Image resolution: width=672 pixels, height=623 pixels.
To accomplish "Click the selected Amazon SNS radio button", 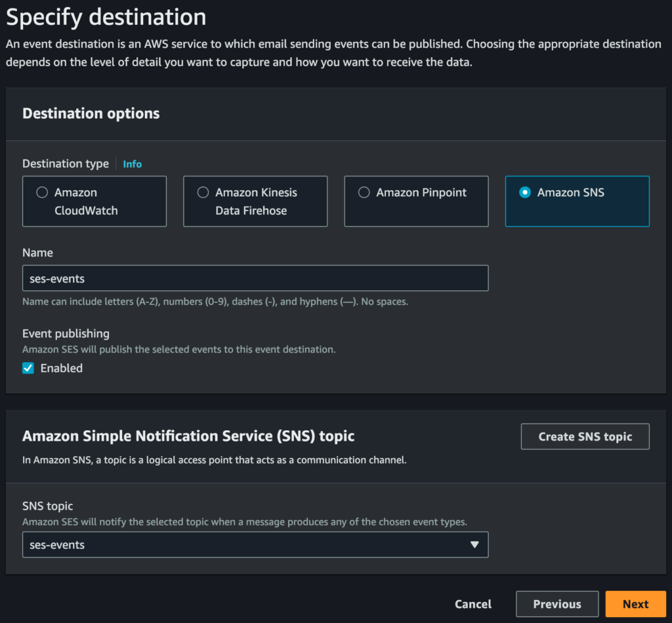I will click(x=524, y=193).
